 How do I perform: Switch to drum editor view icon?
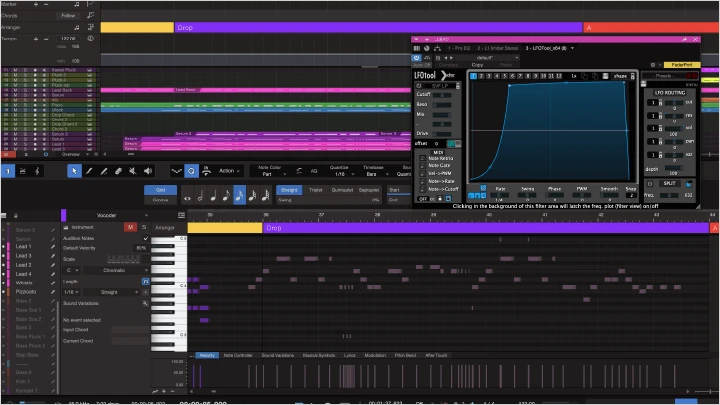point(22,171)
